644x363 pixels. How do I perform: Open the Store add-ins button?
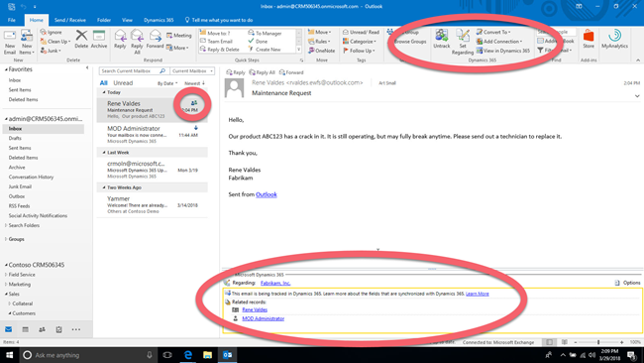point(589,40)
